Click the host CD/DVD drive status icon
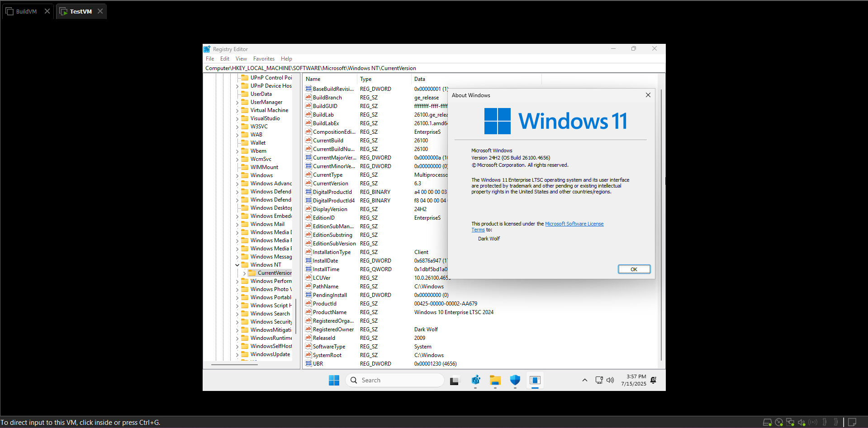Image resolution: width=868 pixels, height=428 pixels. [779, 422]
